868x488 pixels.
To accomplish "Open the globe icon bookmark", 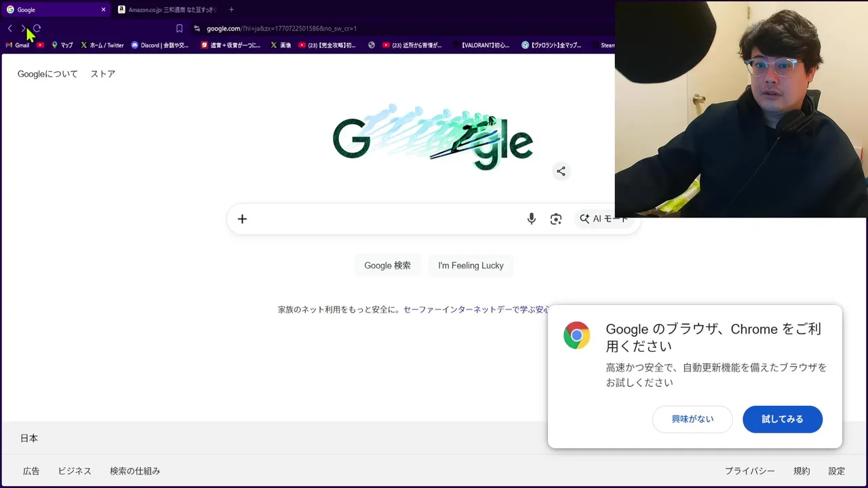I will (x=372, y=45).
